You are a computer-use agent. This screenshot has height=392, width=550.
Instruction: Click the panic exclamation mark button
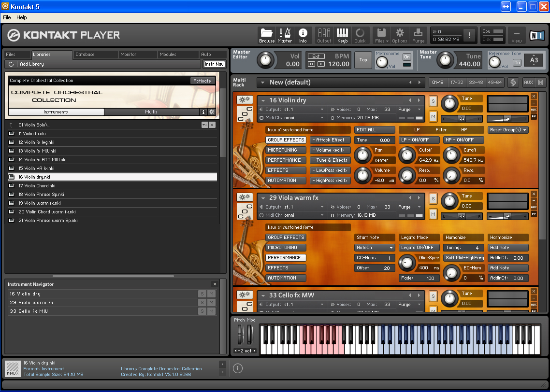[x=469, y=35]
